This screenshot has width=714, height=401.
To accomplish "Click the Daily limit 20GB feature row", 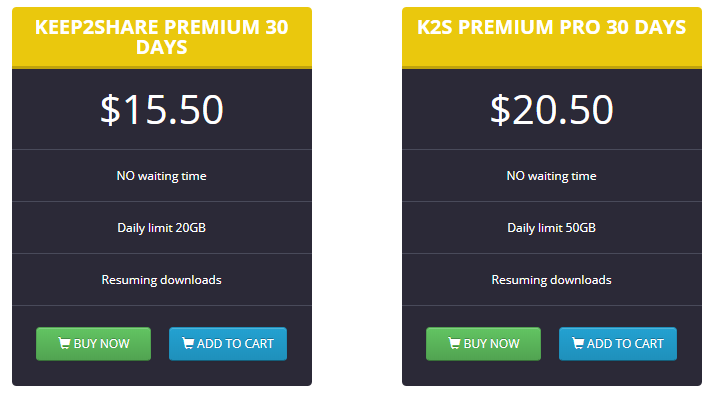I will (x=162, y=227).
